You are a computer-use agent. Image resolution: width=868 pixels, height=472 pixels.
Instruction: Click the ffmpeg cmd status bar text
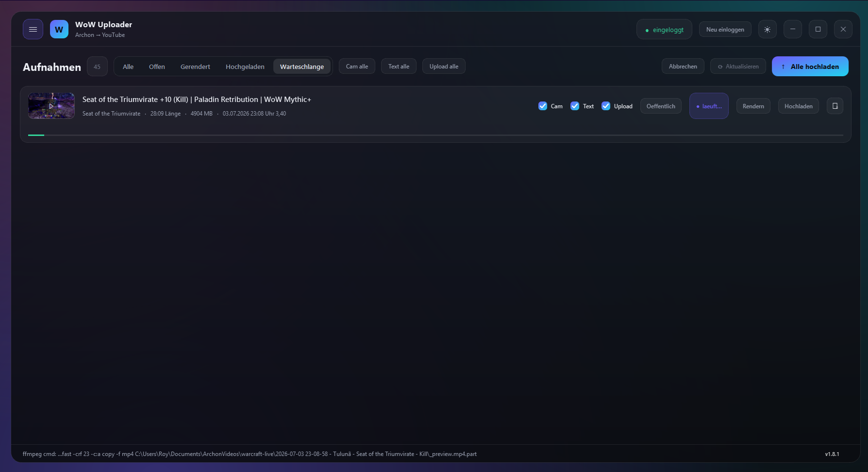[x=250, y=454]
